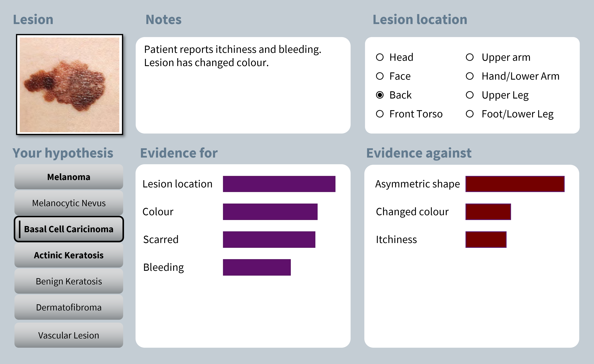
Task: Select Melanocytic Nevus hypothesis
Action: tap(69, 203)
